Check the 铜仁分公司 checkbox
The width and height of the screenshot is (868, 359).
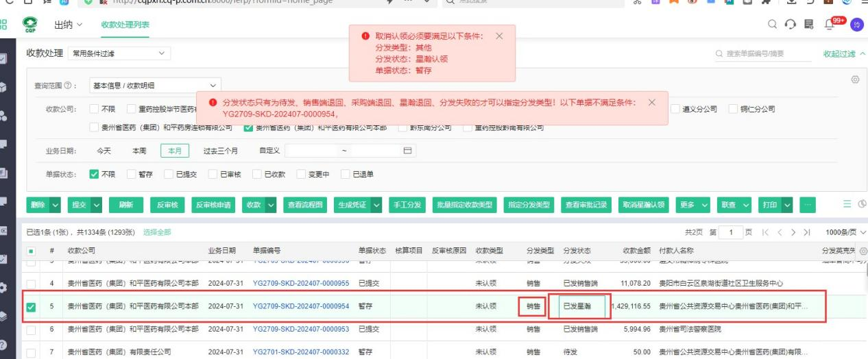pyautogui.click(x=734, y=109)
